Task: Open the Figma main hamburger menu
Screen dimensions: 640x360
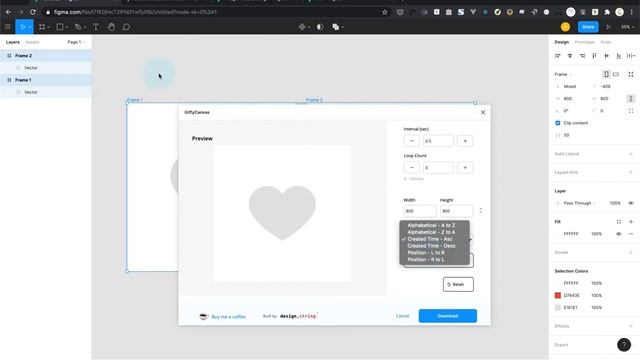Action: [x=7, y=27]
